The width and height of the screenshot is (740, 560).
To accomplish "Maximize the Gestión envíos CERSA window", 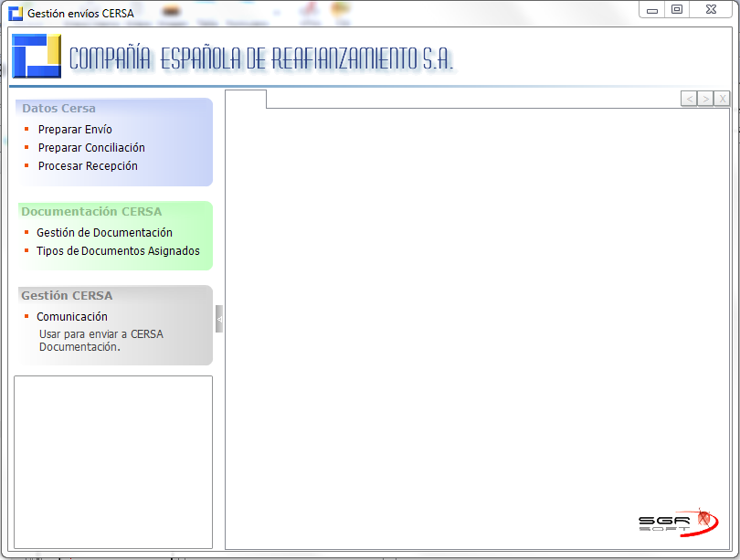I will pos(677,10).
